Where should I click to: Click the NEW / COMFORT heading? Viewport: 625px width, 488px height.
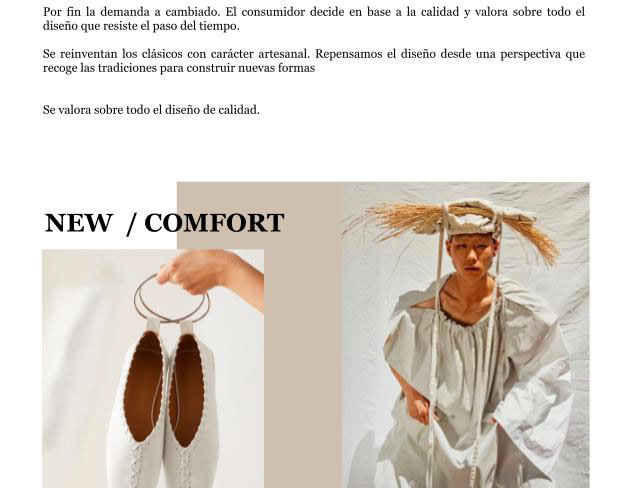point(164,223)
